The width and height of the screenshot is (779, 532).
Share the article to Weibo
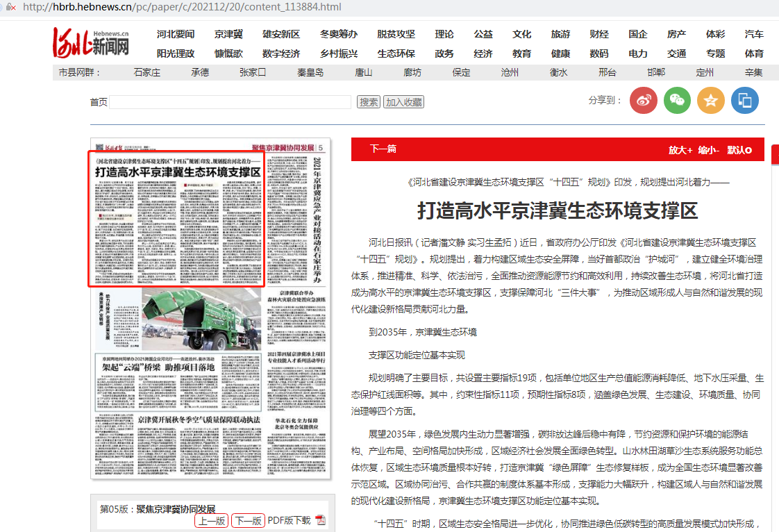click(x=643, y=101)
